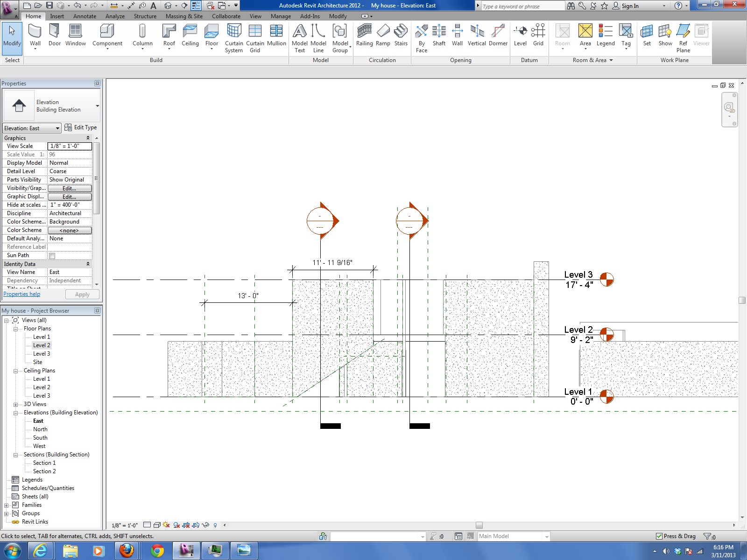Open the Model Group tool

pos(340,39)
